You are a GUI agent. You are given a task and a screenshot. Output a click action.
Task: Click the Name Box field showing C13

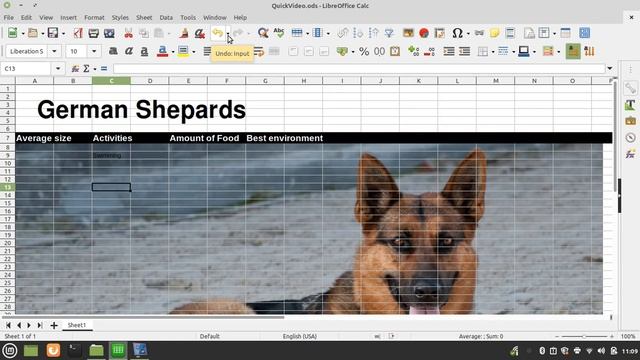pyautogui.click(x=27, y=69)
